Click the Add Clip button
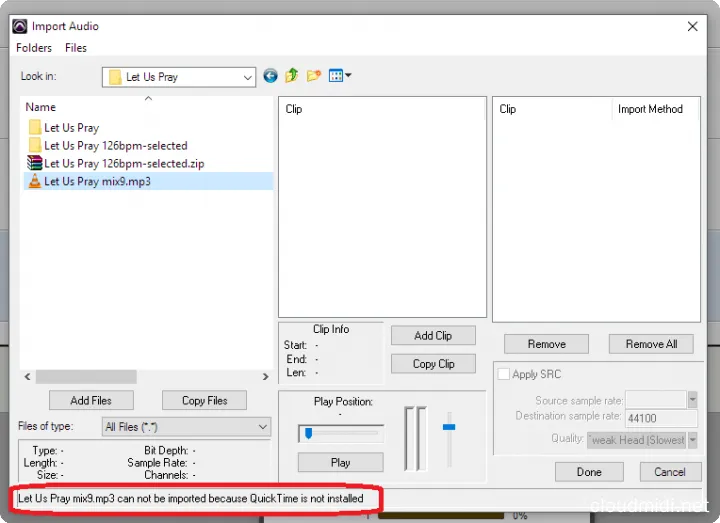Screen dimensions: 720x523 (432, 335)
